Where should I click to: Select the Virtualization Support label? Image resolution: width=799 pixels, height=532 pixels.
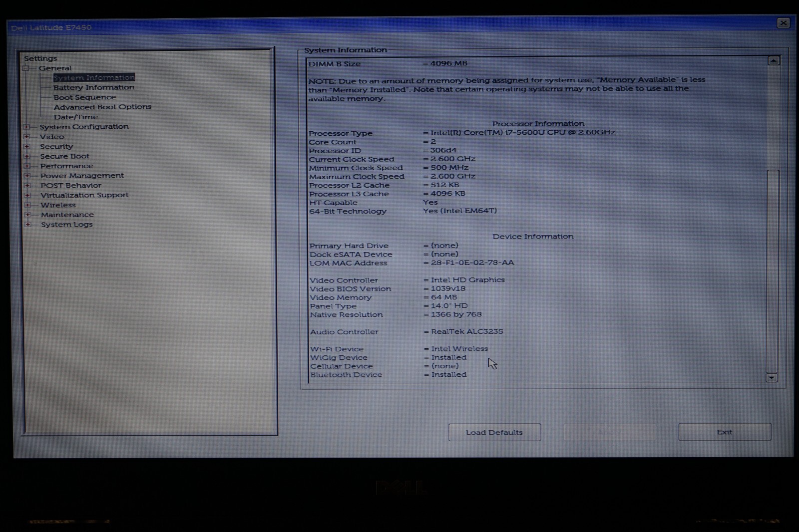pos(84,195)
